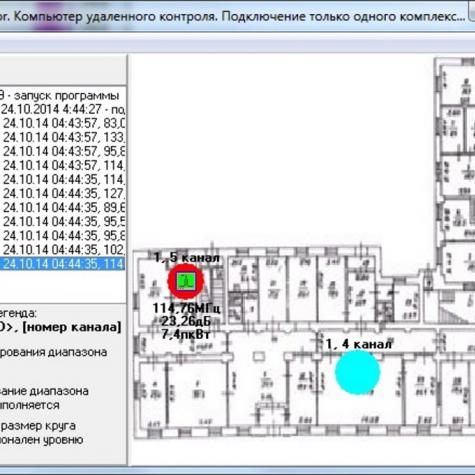The width and height of the screenshot is (475, 475).
Task: Click the "23,26дБ" level value
Action: tap(186, 321)
